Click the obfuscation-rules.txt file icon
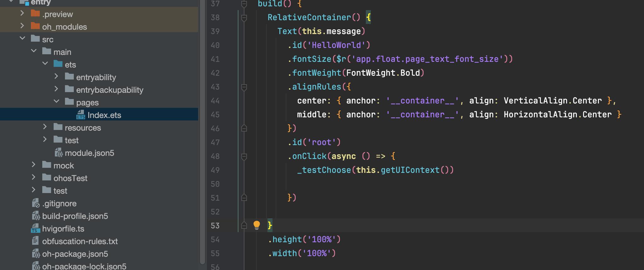 coord(35,241)
